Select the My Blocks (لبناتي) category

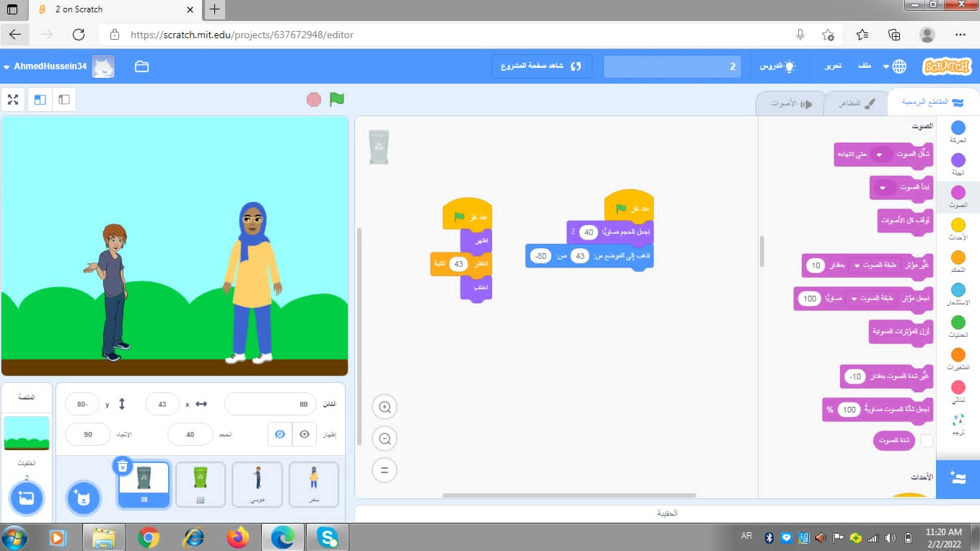[x=958, y=392]
